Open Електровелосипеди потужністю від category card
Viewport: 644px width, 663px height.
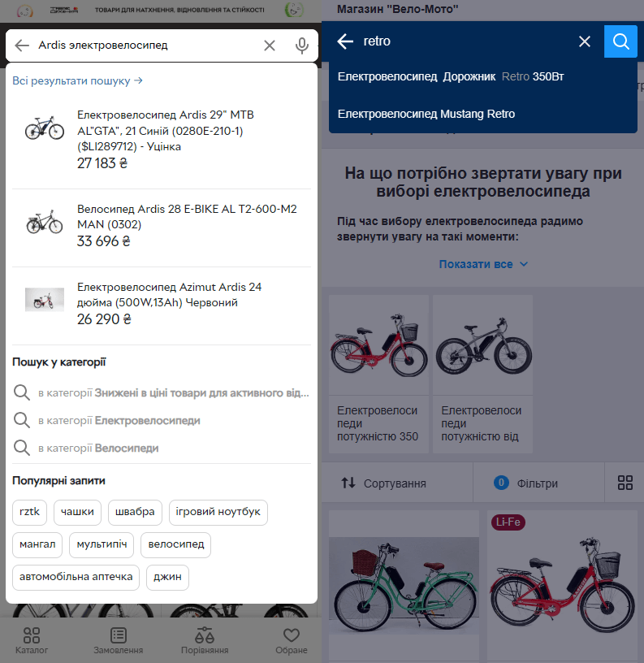(482, 375)
